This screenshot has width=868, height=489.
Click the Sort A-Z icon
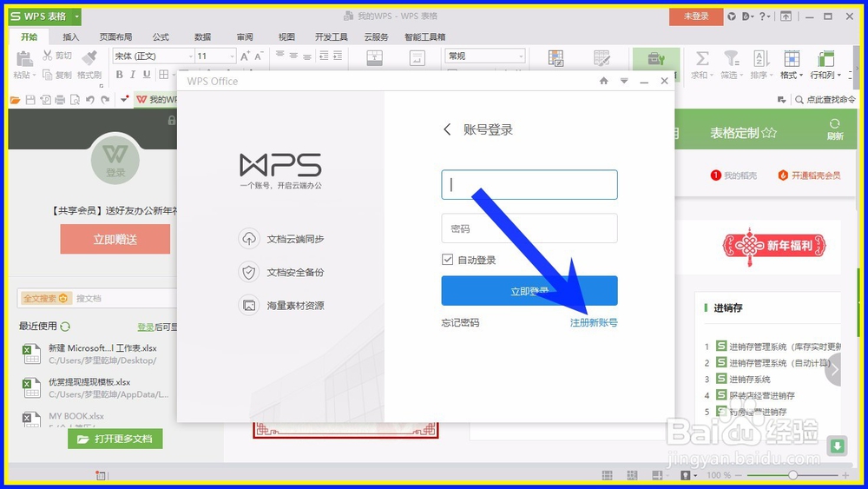(x=762, y=58)
